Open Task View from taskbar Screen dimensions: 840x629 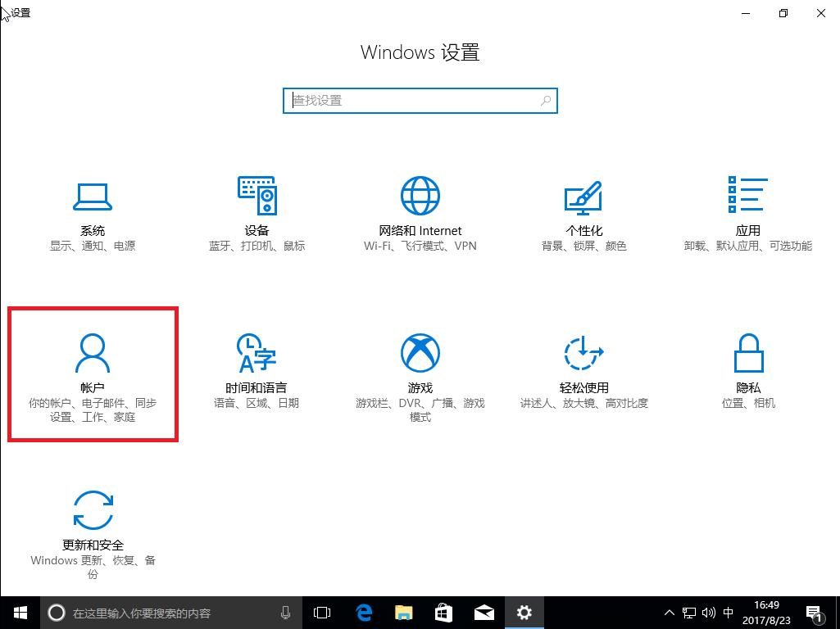click(321, 612)
